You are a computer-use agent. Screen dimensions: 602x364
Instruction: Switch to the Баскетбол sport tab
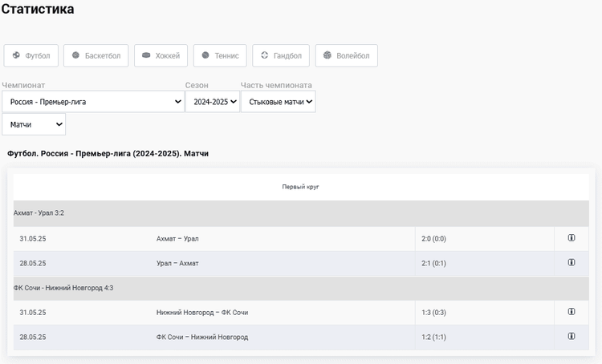tap(96, 56)
